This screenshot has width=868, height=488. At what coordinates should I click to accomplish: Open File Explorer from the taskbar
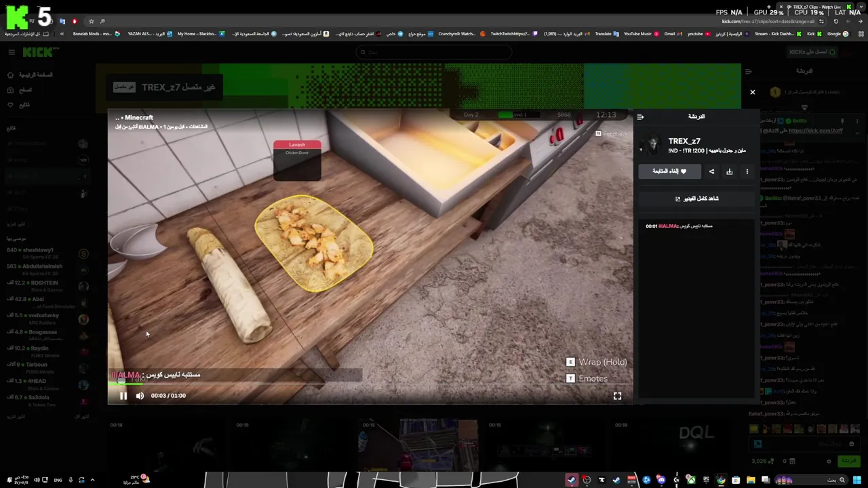click(751, 481)
